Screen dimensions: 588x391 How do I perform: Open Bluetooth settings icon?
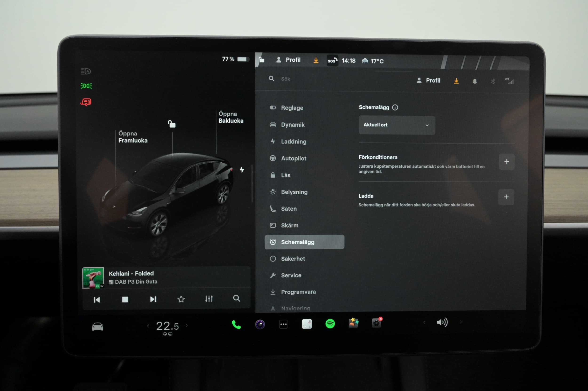point(493,81)
